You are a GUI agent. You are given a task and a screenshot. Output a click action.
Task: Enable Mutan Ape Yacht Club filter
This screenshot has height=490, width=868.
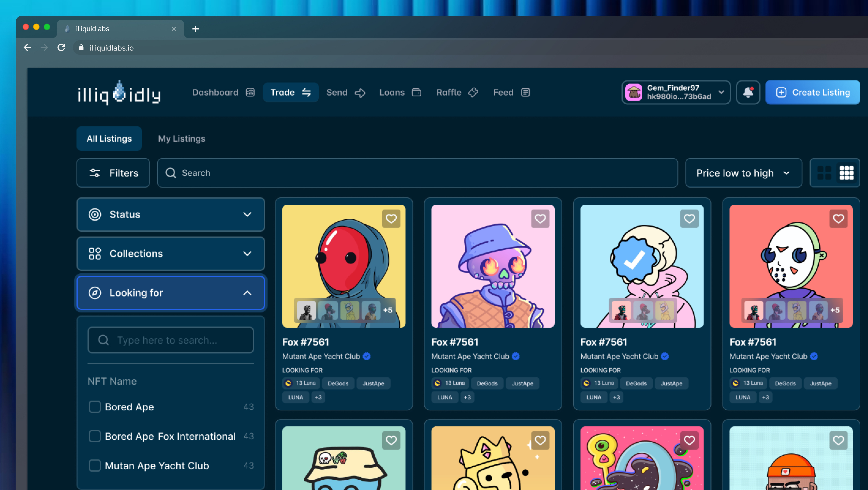point(95,465)
